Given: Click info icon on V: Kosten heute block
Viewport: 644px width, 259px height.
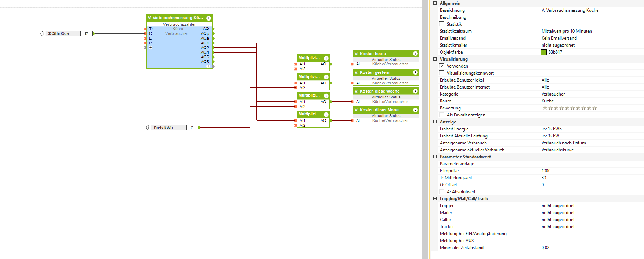Looking at the screenshot, I should point(415,54).
